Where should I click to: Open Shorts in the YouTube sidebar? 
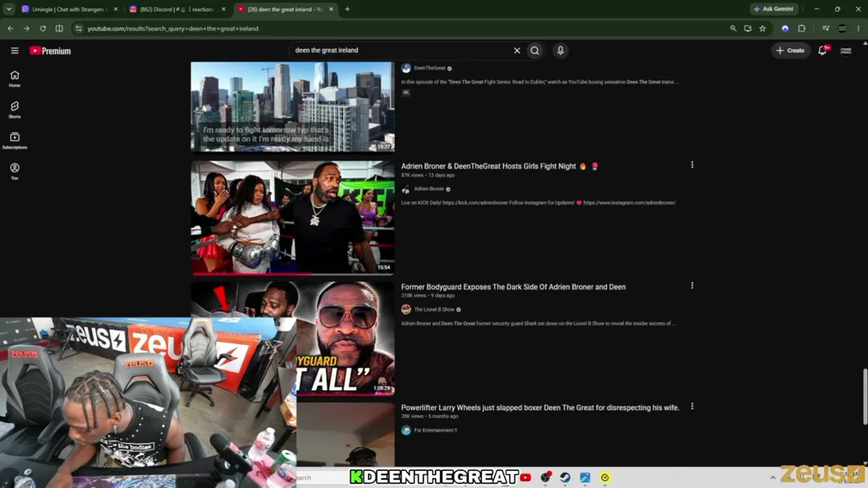coord(15,110)
